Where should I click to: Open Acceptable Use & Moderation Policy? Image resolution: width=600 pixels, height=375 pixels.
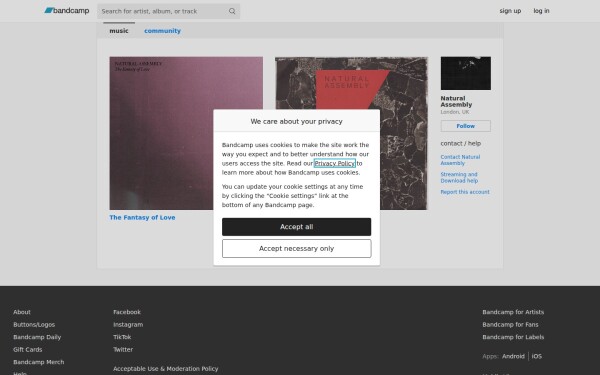[166, 368]
